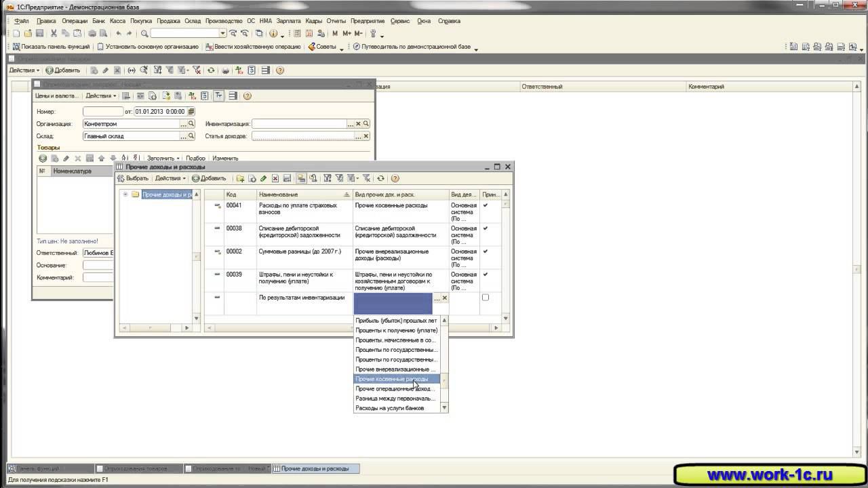This screenshot has width=868, height=488.
Task: Click the edit pencil icon in Прочие доходы toolbar
Action: tap(263, 178)
